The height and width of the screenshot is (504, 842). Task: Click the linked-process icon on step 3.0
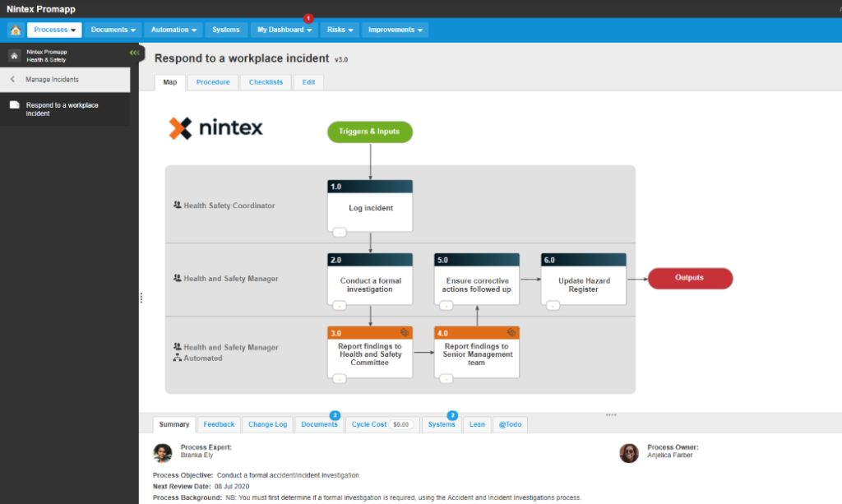point(405,333)
